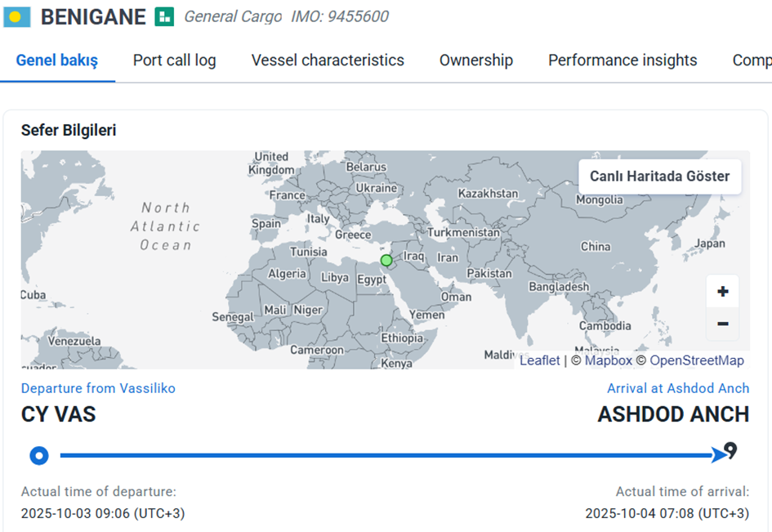Click the Leaflet attribution link
Viewport: 772px width, 532px height.
click(539, 360)
